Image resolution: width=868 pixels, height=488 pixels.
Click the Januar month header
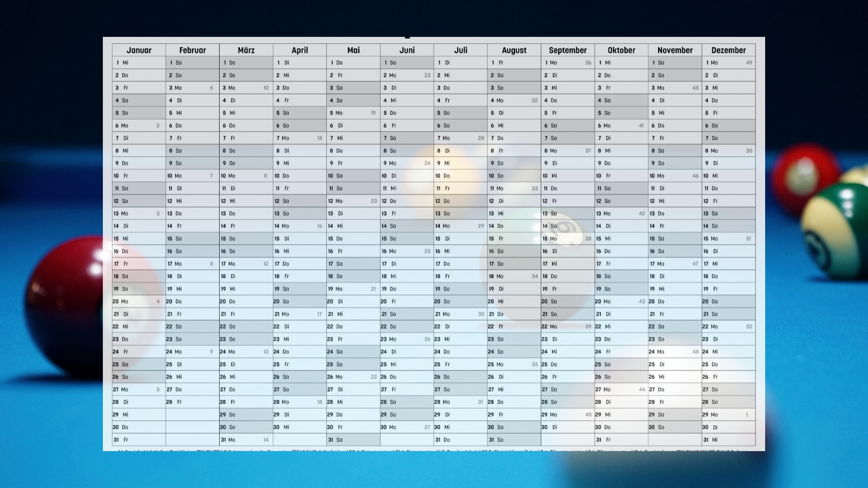click(139, 50)
